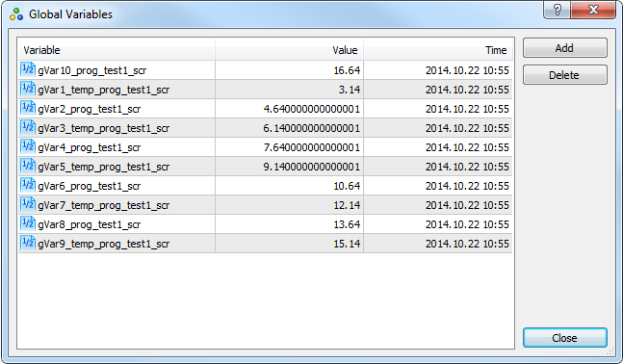Click the Add button
Screen dimensions: 623x364
click(x=565, y=48)
